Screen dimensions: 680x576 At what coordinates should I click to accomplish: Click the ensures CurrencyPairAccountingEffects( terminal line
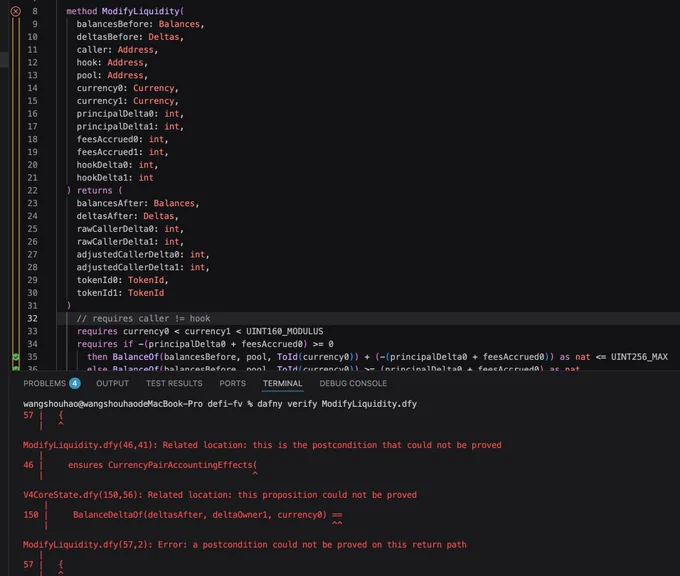163,465
